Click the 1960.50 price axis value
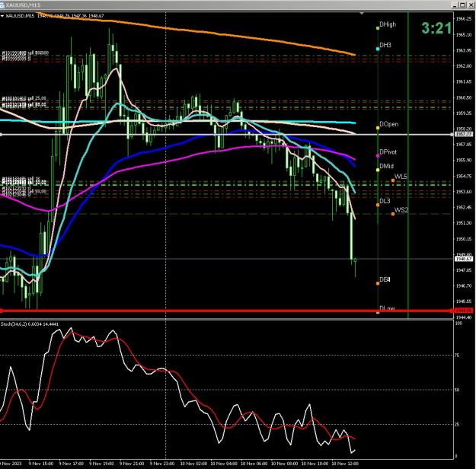Viewport: 476px width, 469px height. coord(464,97)
